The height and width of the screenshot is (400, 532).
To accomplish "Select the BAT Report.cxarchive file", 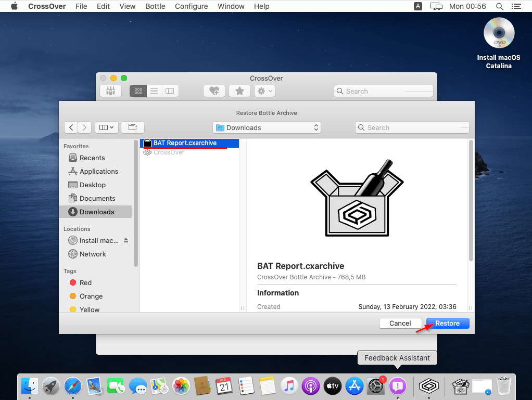I will [189, 143].
